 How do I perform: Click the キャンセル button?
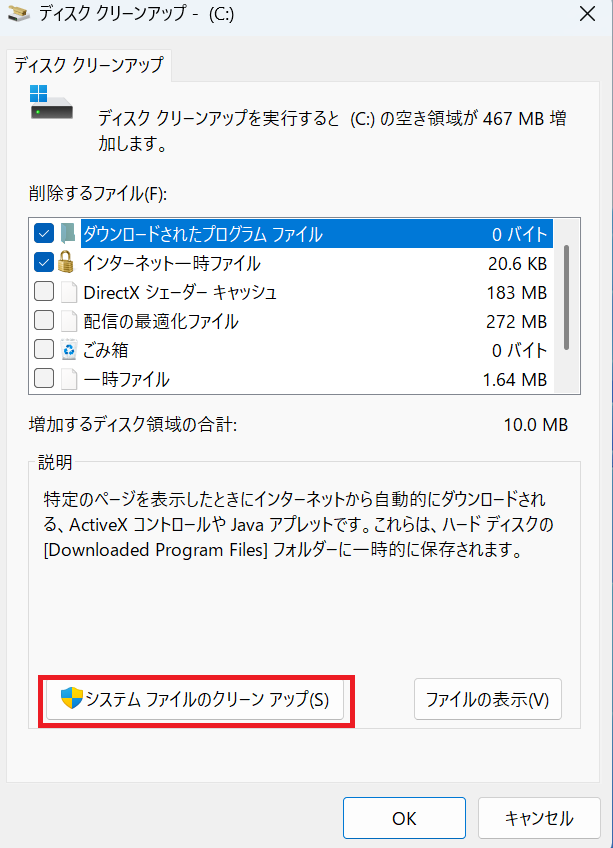[538, 818]
